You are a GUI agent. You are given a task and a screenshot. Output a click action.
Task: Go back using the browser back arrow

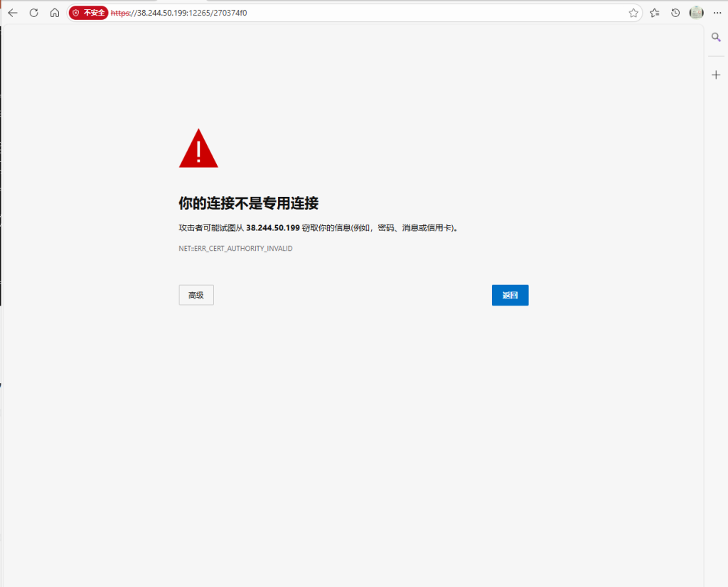point(12,13)
